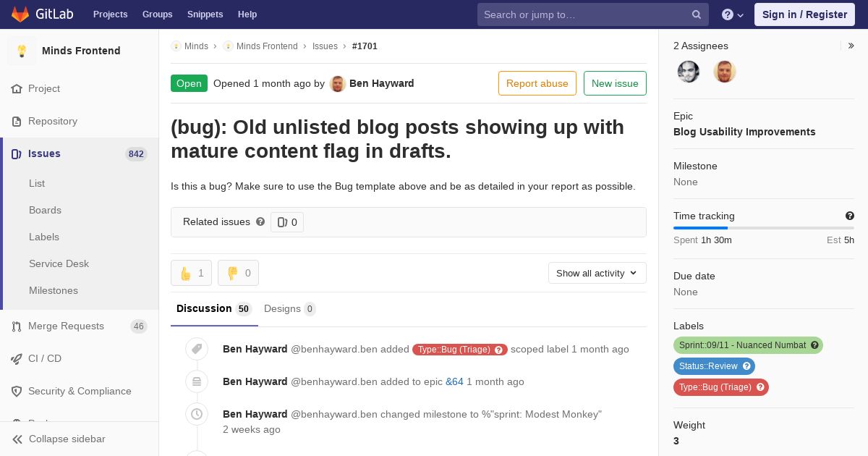Viewport: 868px width, 456px height.
Task: Open the Groups menu
Action: pos(157,14)
